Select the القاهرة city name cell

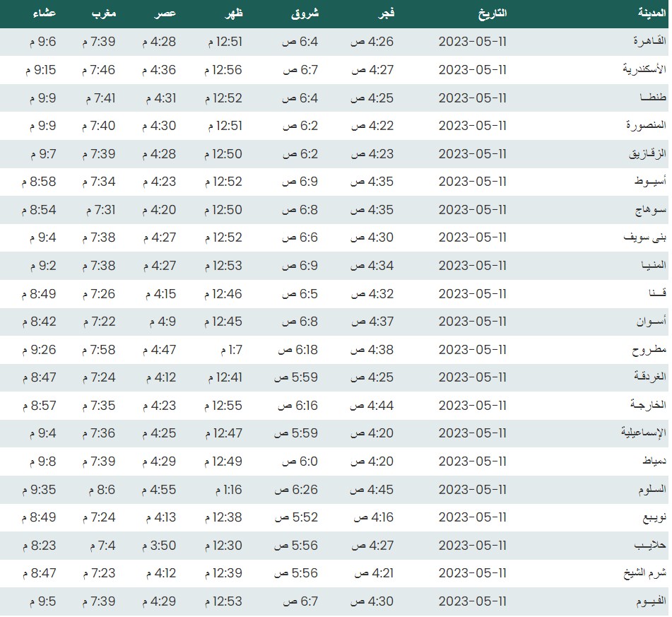click(x=642, y=42)
